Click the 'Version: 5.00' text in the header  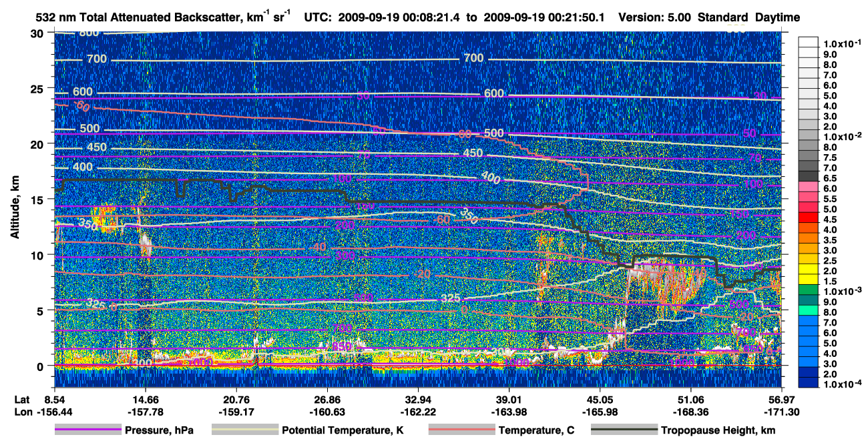[x=656, y=18]
